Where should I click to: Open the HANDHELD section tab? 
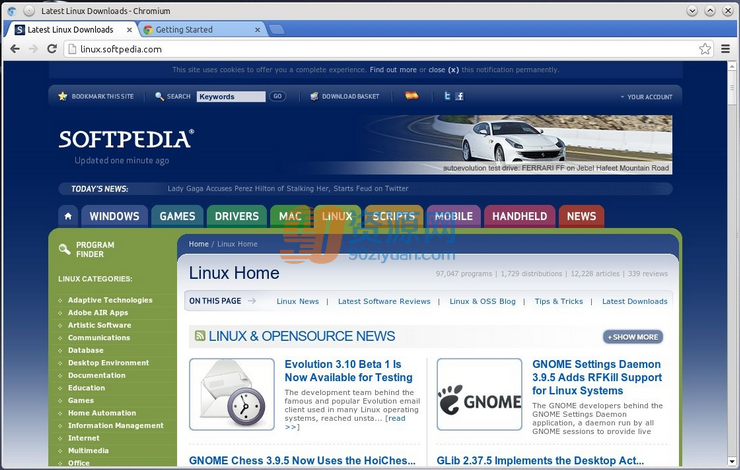click(520, 216)
